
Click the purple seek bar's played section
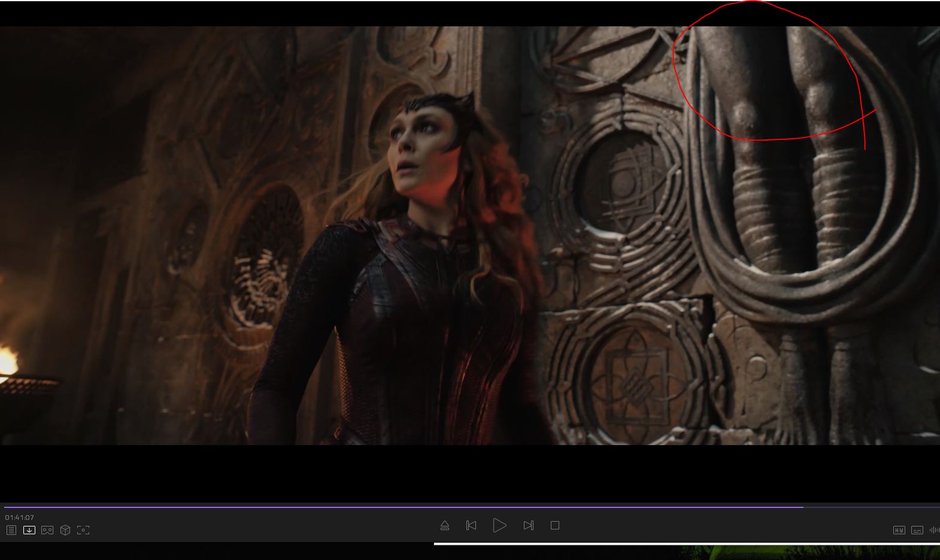(x=401, y=507)
